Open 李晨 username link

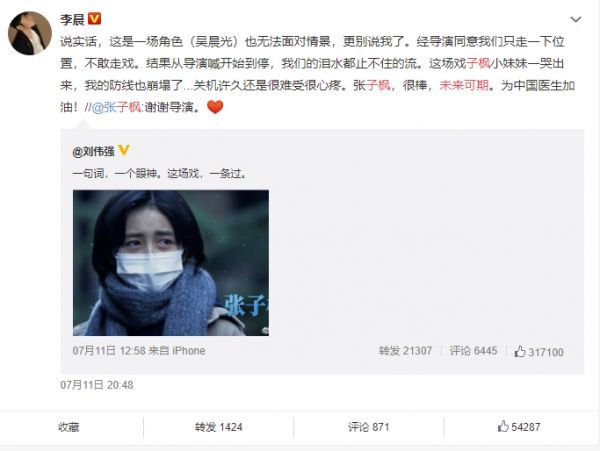click(72, 19)
